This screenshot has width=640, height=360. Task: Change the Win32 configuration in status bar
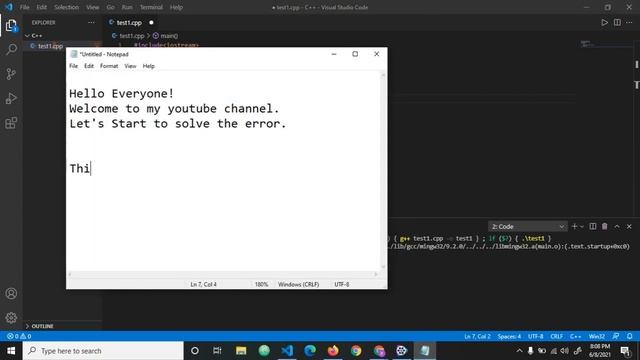click(597, 336)
